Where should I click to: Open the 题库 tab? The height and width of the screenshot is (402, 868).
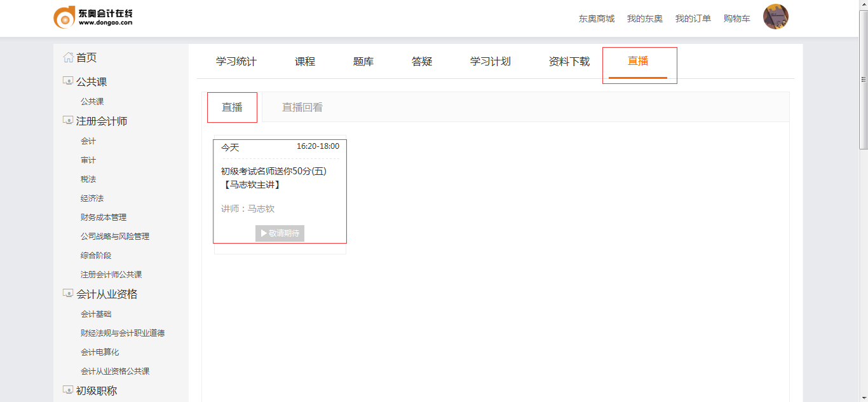[363, 62]
